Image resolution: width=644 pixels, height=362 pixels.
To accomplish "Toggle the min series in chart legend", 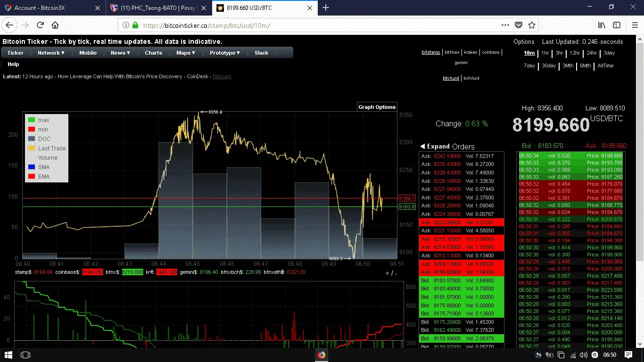I will coord(32,130).
